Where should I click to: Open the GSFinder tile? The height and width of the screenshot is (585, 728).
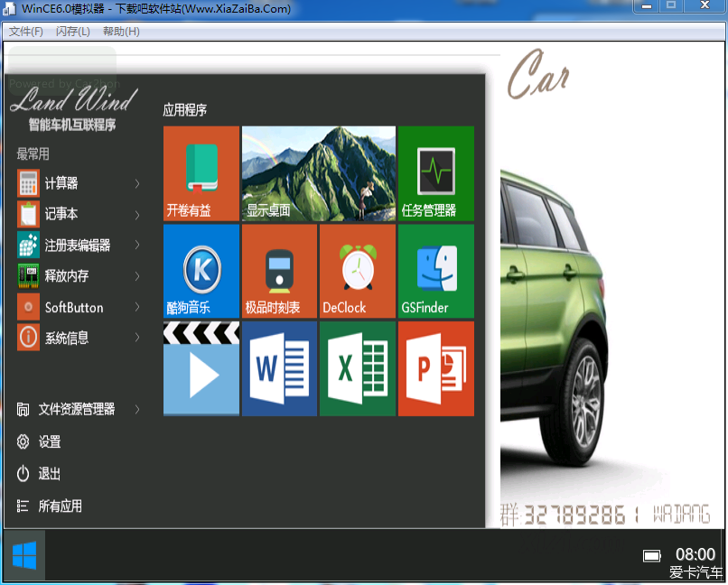(436, 271)
